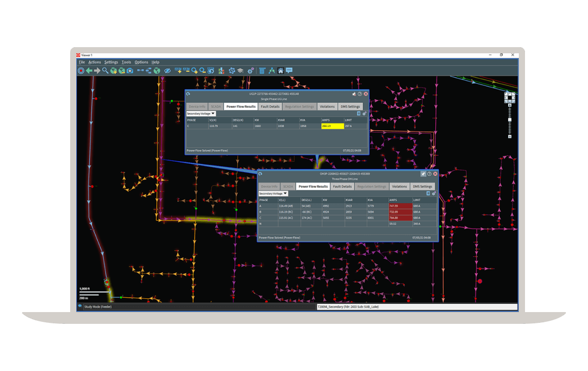Screen dimensions: 588x371
Task: Click the gear with clock icon
Action: 232,71
